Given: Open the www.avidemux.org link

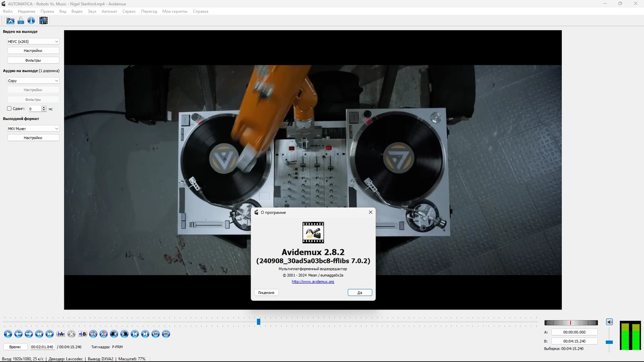Looking at the screenshot, I should point(313,282).
